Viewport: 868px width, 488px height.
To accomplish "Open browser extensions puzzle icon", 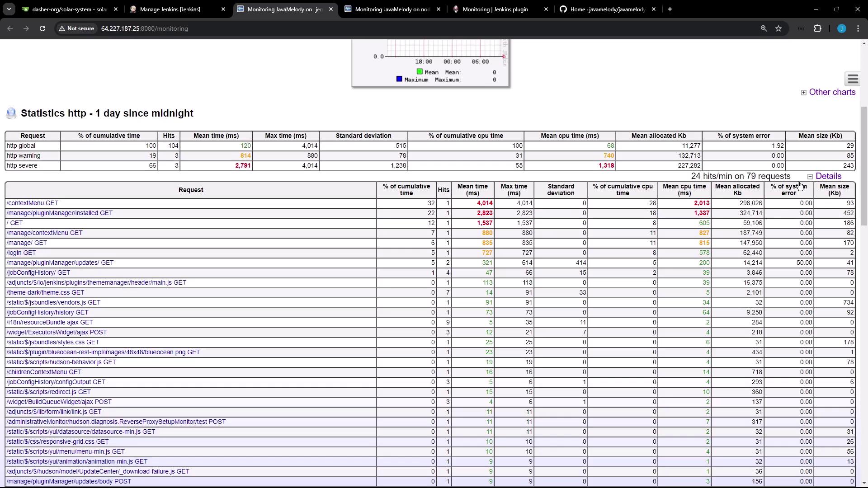I will point(817,28).
